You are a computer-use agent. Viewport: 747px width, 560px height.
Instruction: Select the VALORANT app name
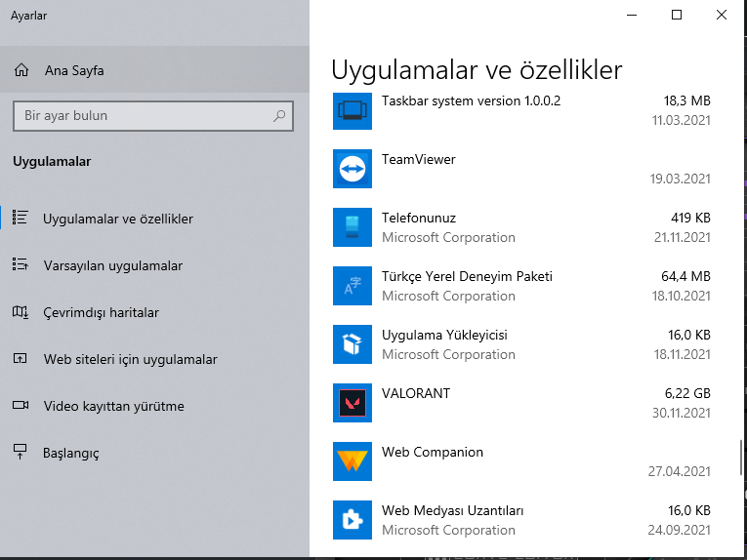click(x=415, y=393)
